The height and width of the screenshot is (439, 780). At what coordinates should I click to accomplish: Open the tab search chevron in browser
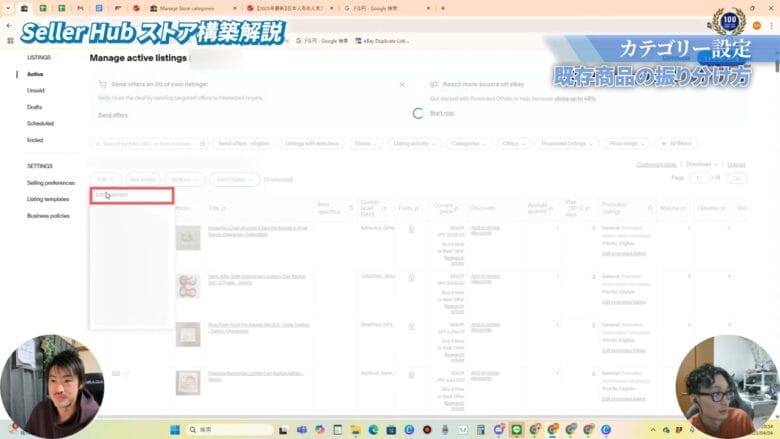[7, 8]
